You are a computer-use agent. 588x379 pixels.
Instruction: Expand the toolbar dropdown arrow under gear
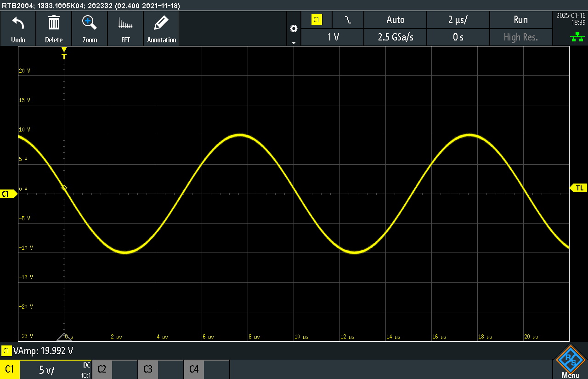[x=294, y=43]
